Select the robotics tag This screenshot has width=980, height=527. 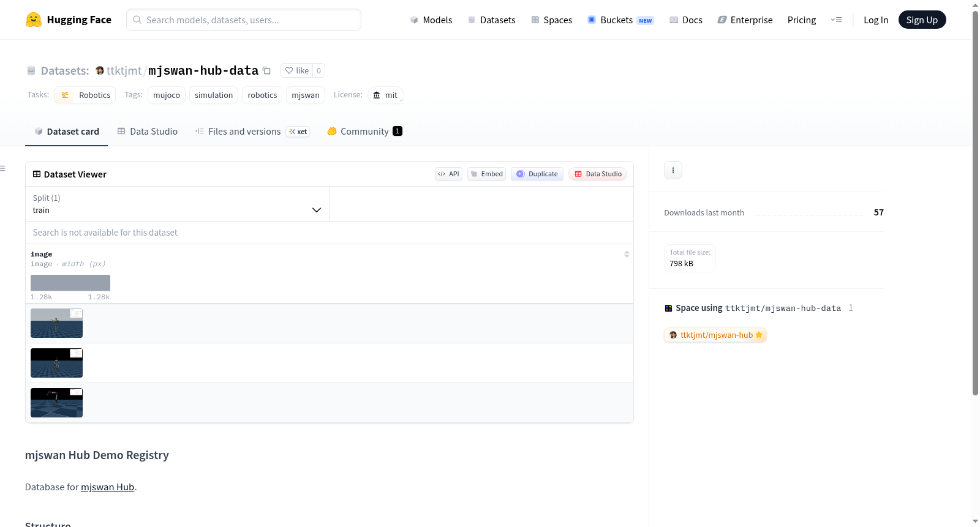[262, 95]
